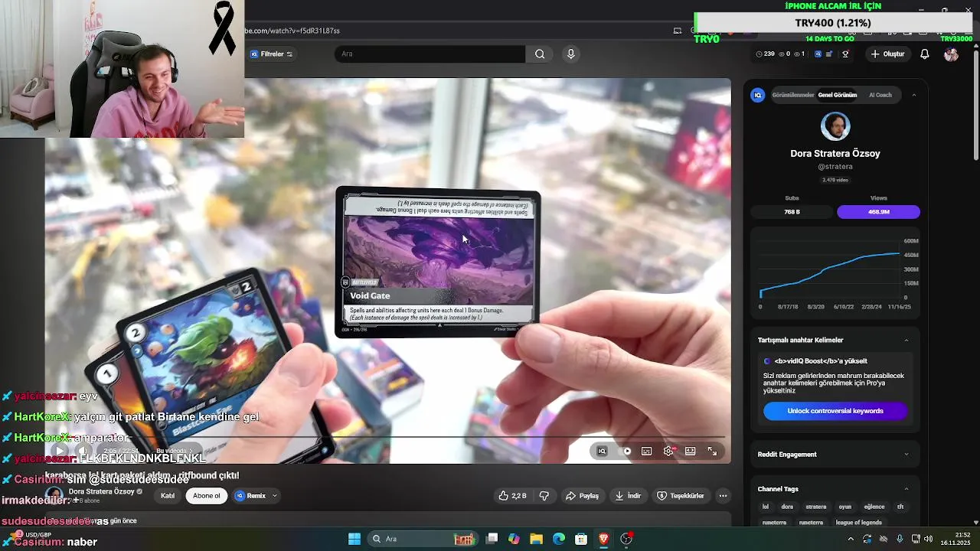The image size is (980, 551).
Task: Seek using the video progress bar
Action: click(387, 438)
